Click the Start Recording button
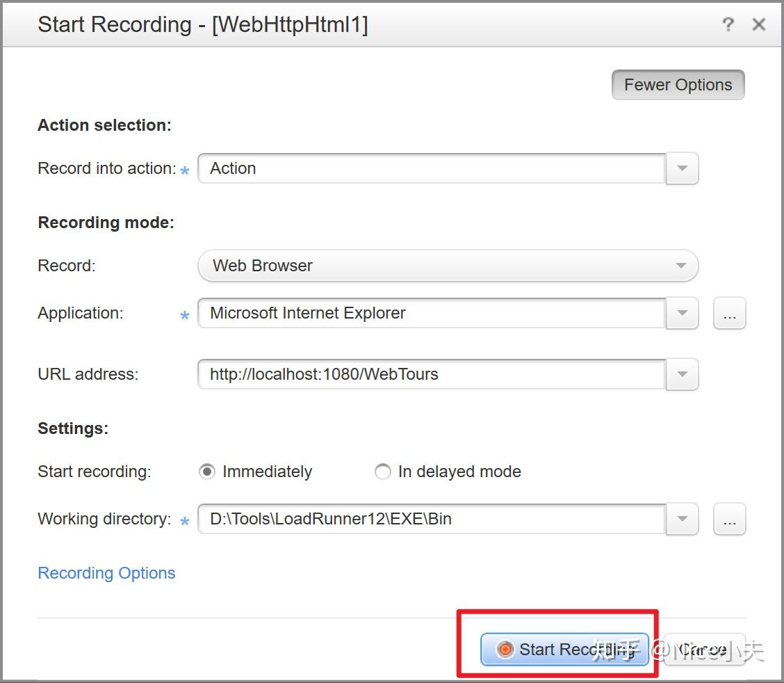 pyautogui.click(x=564, y=650)
